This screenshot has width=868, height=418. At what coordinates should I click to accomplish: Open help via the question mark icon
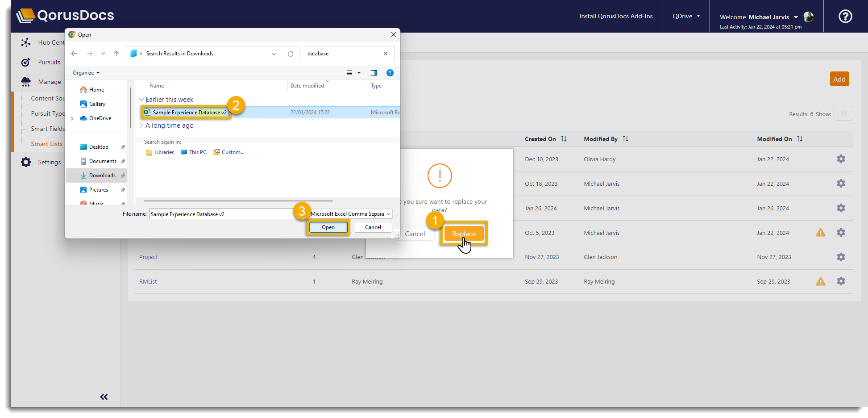pyautogui.click(x=845, y=16)
